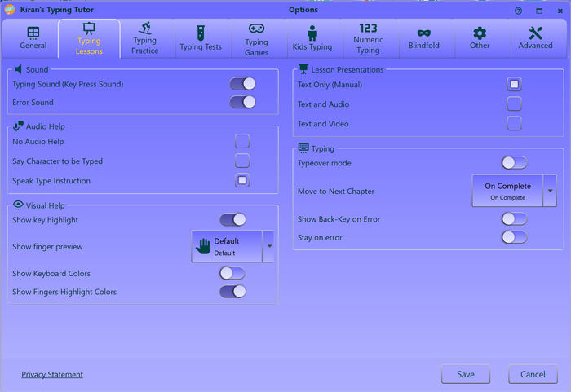This screenshot has width=571, height=392.
Task: Disable Show Fingers Highlight Colors toggle
Action: 232,291
